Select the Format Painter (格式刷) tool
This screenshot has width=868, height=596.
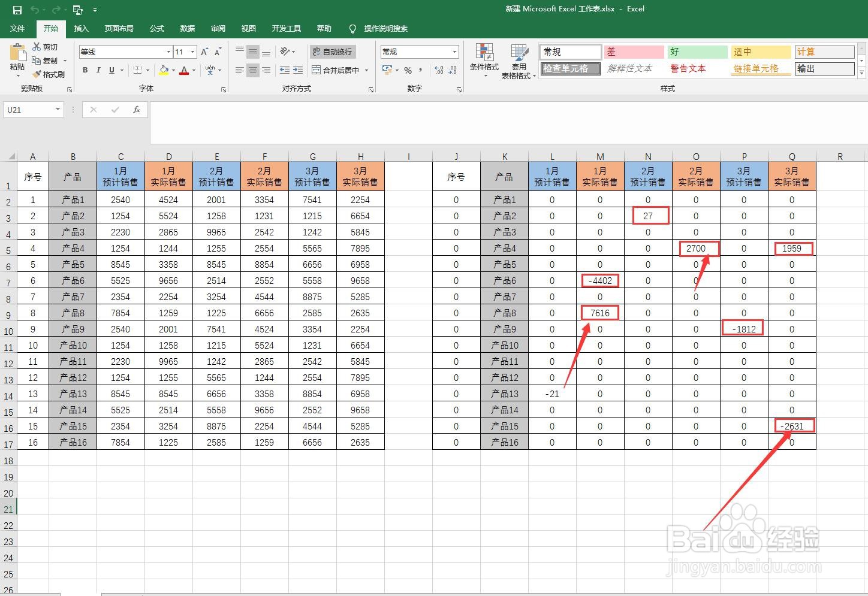(49, 74)
